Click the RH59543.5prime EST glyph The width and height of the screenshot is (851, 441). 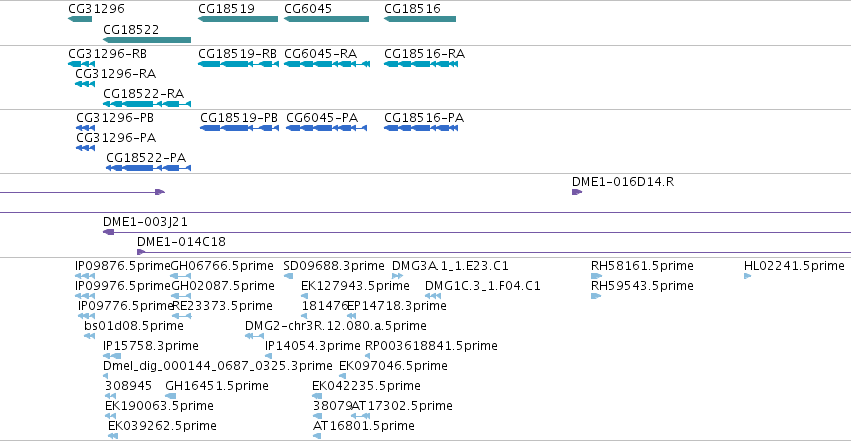point(596,296)
